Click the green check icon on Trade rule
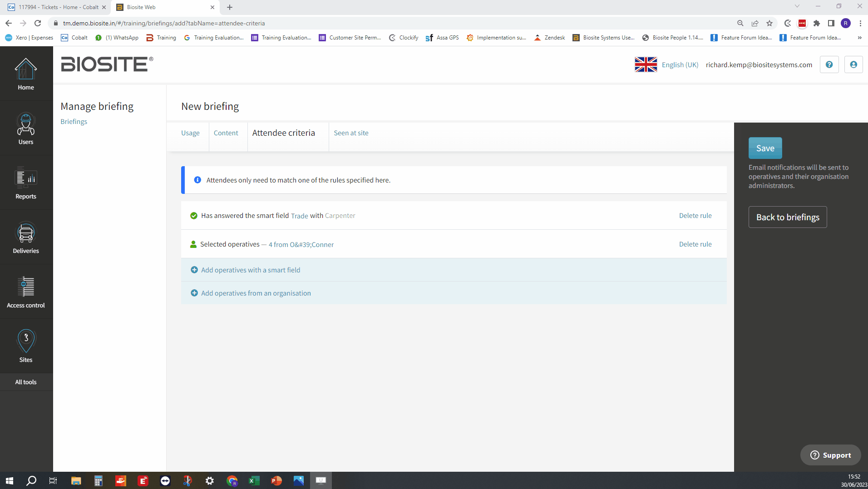Screen dimensions: 868x489 194,216
